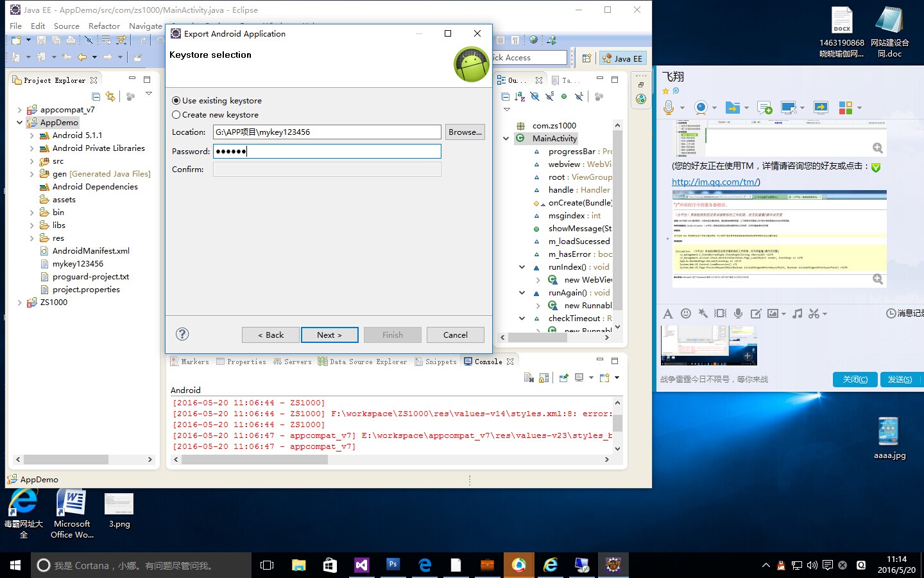Screen dimensions: 924x578
Task: Click the keystore Password field
Action: (327, 152)
